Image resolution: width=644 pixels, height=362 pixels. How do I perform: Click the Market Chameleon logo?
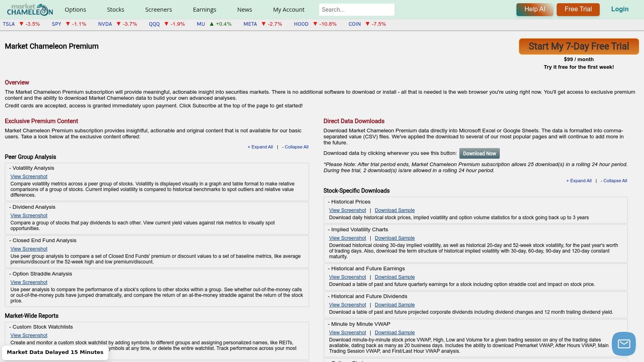coord(30,9)
